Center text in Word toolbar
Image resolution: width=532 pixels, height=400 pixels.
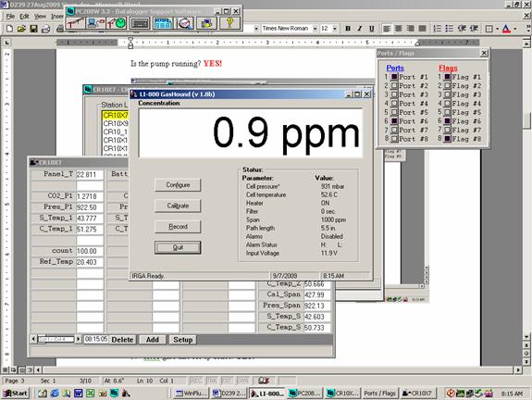[x=399, y=29]
